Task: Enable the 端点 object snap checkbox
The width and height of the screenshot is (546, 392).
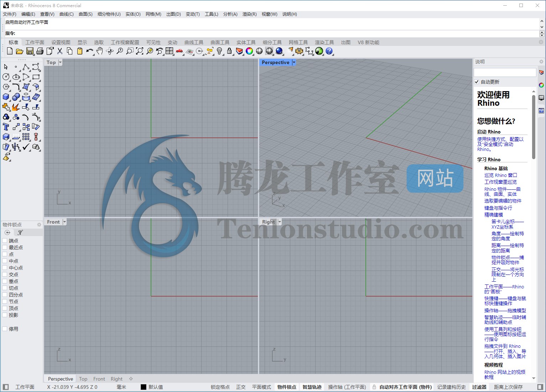Action: coord(5,241)
